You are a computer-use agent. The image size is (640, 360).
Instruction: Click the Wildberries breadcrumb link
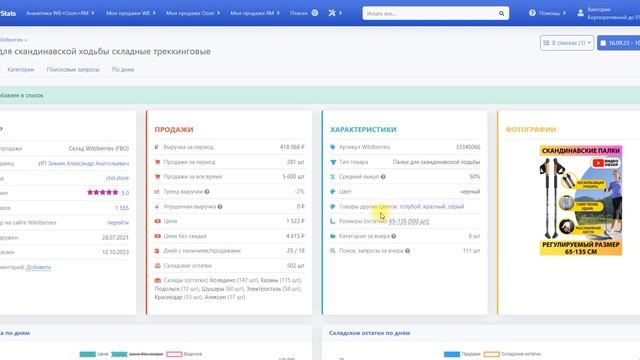point(11,40)
